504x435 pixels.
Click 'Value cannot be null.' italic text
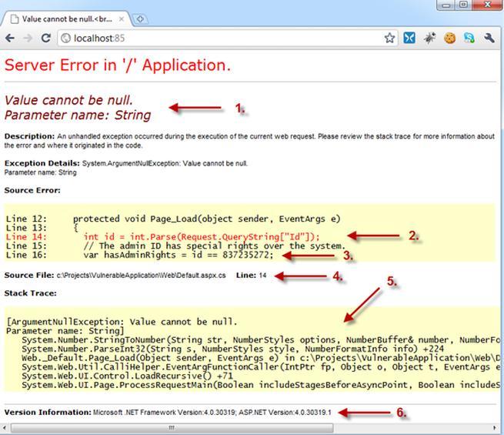coord(68,100)
